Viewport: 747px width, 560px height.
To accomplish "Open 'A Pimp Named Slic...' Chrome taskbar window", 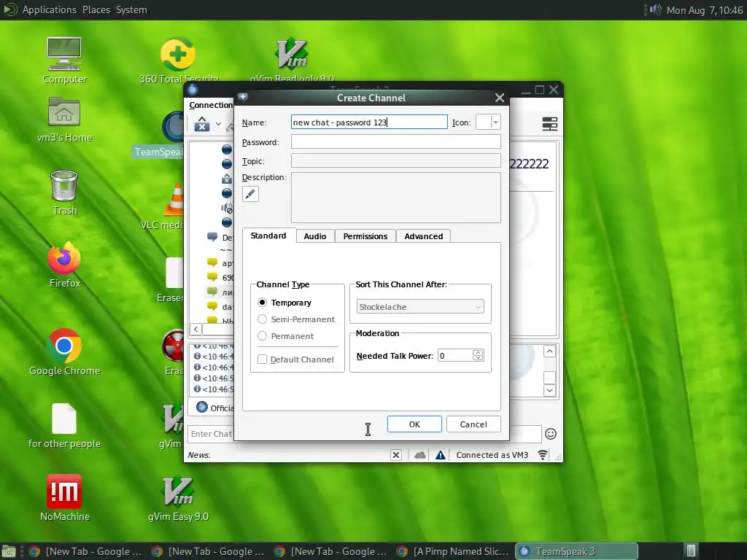I will coord(452,551).
